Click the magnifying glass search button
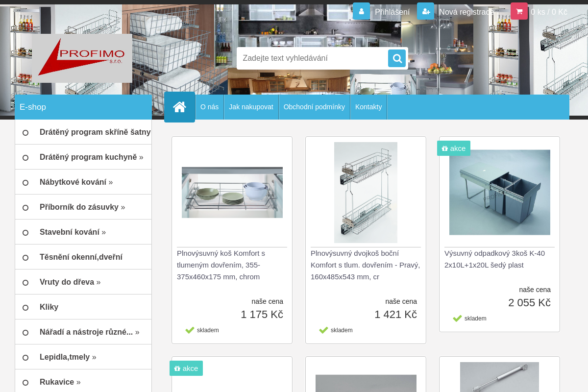The width and height of the screenshot is (588, 392). tap(397, 58)
